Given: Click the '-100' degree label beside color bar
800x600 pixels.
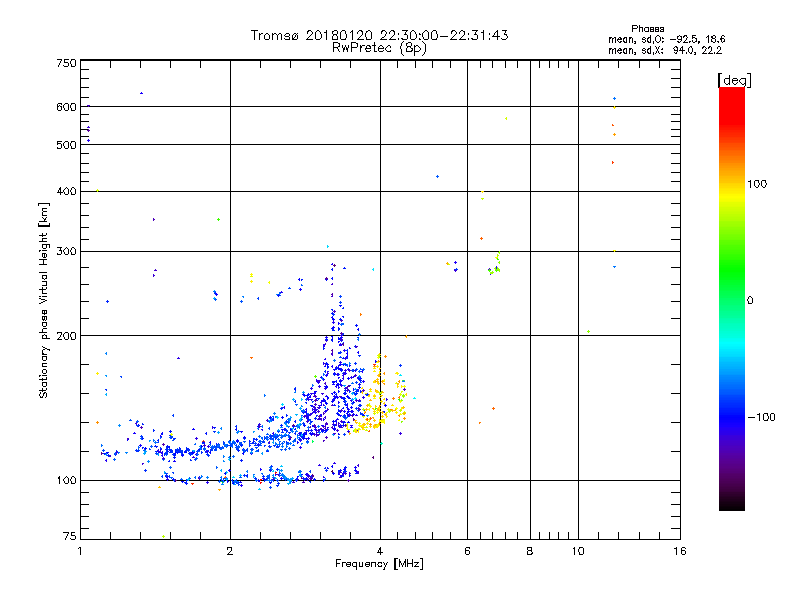Looking at the screenshot, I should point(761,417).
